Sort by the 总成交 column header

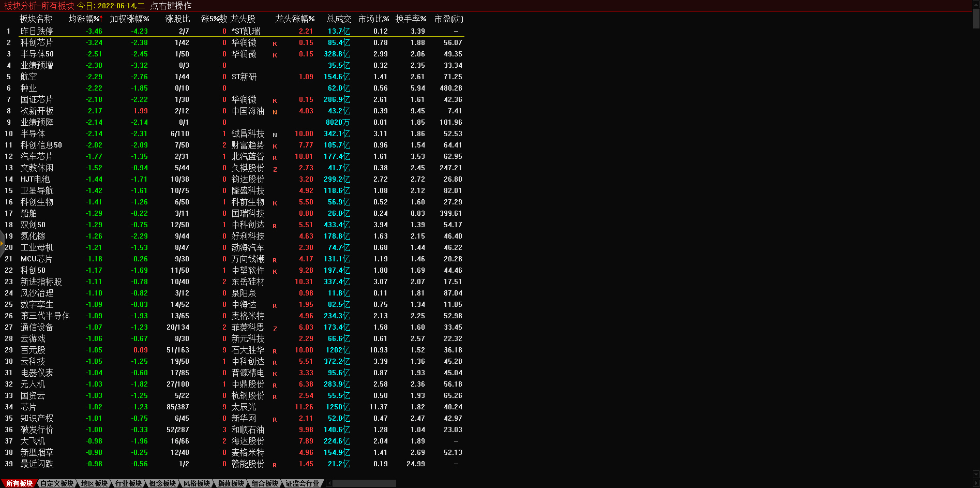pos(339,19)
